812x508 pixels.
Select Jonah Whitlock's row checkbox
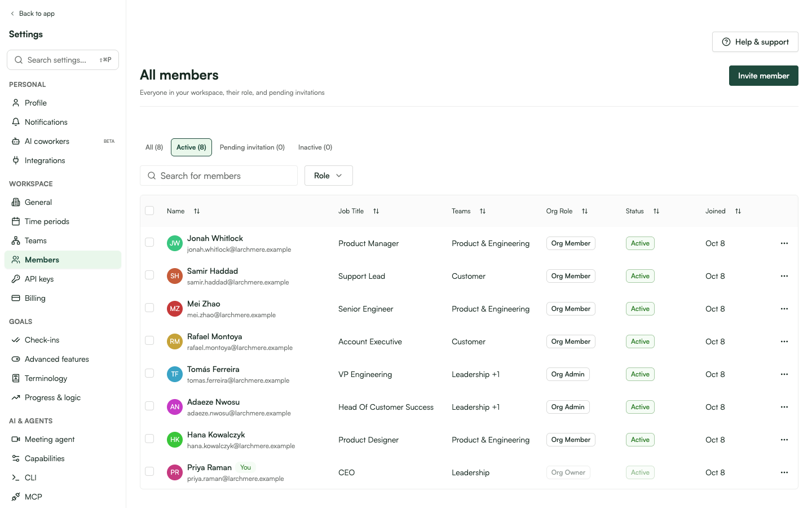click(x=149, y=242)
